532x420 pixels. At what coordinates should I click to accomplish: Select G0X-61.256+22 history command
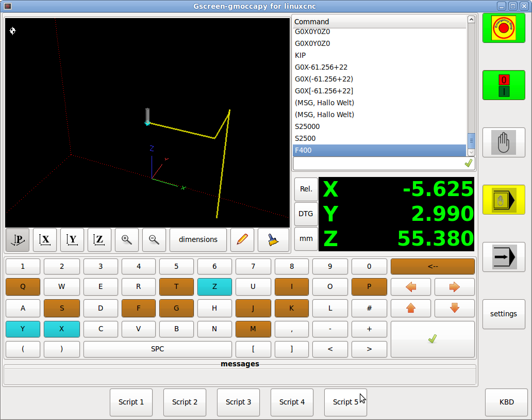[x=379, y=67]
